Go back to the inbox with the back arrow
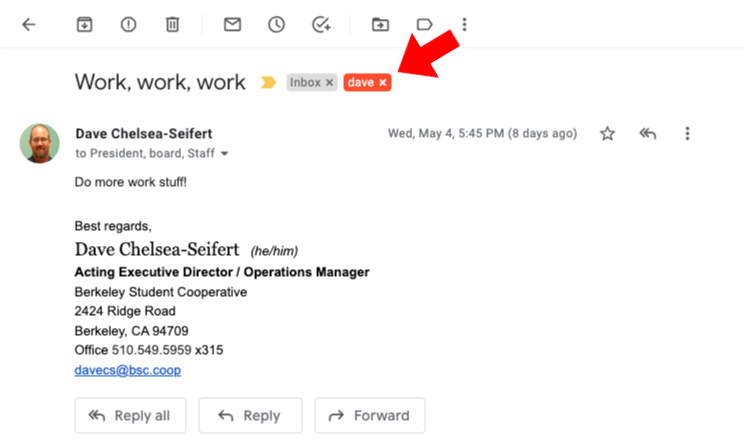The image size is (744, 448). [x=29, y=24]
